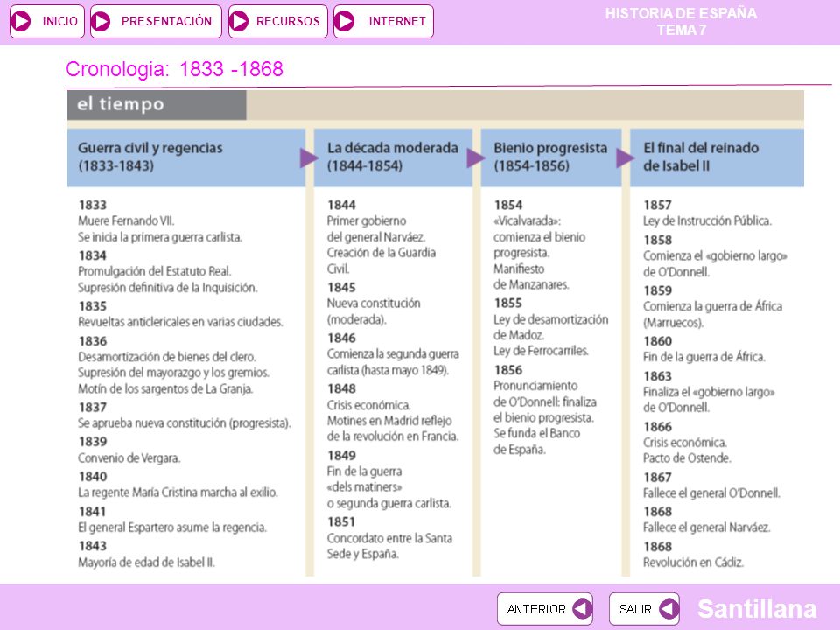Click 'Revueltas anticlericales en varias ciudades.'
Image resolution: width=840 pixels, height=630 pixels.
point(180,322)
